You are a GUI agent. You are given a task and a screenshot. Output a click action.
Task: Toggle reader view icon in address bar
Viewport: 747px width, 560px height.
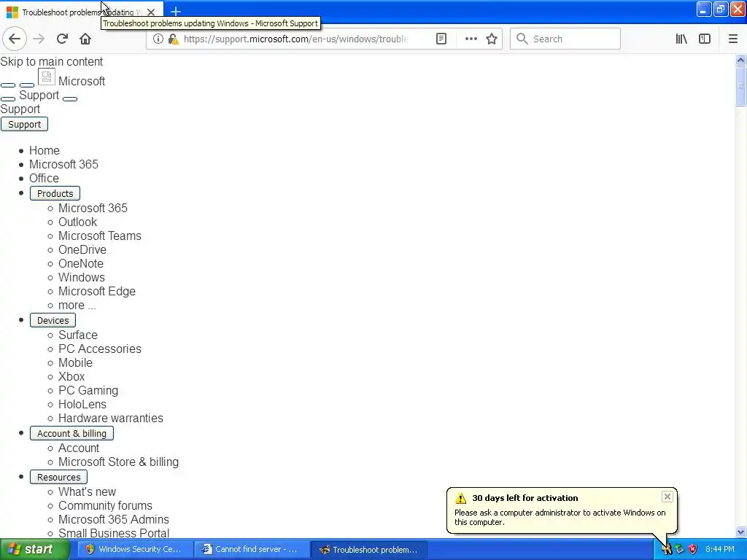tap(441, 39)
